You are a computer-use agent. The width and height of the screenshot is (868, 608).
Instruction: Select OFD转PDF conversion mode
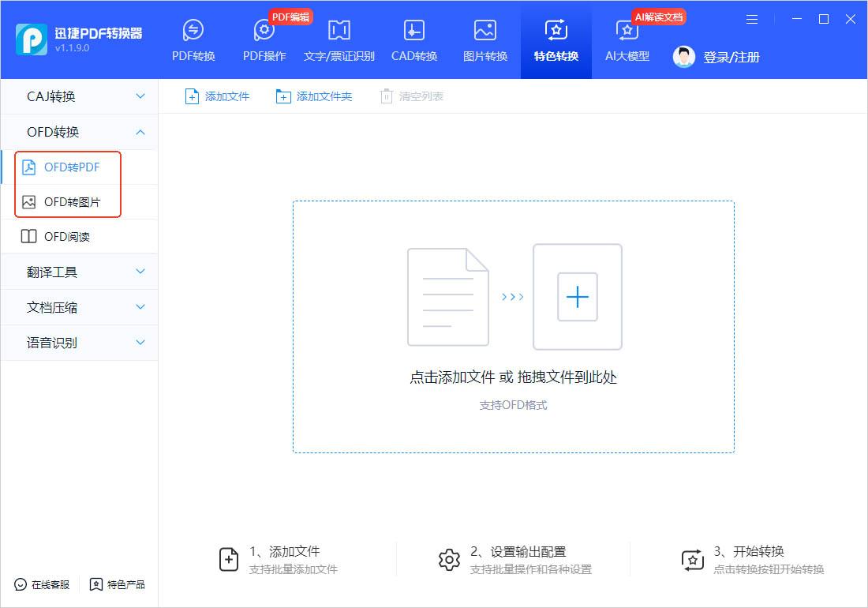(x=73, y=167)
